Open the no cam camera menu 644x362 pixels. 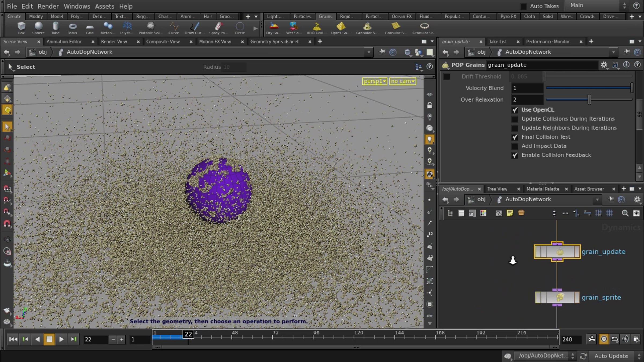pos(403,81)
